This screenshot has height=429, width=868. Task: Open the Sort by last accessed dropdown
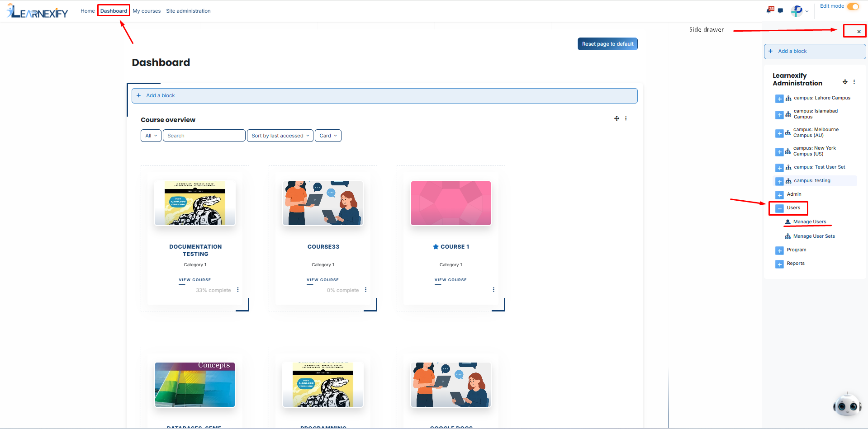tap(280, 136)
